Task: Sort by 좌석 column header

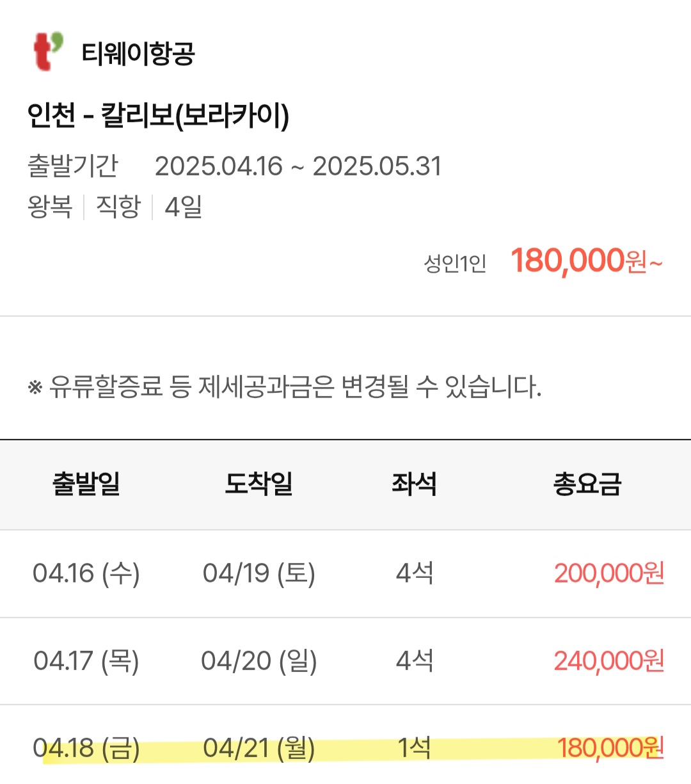Action: point(414,484)
